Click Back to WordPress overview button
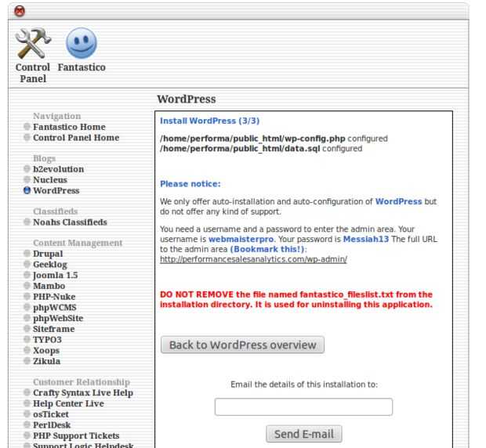 point(242,345)
